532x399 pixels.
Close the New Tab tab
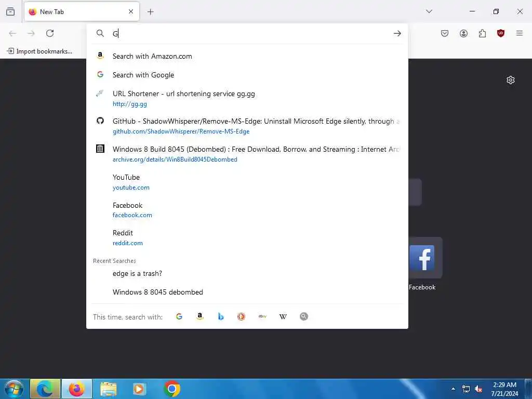[x=131, y=11]
